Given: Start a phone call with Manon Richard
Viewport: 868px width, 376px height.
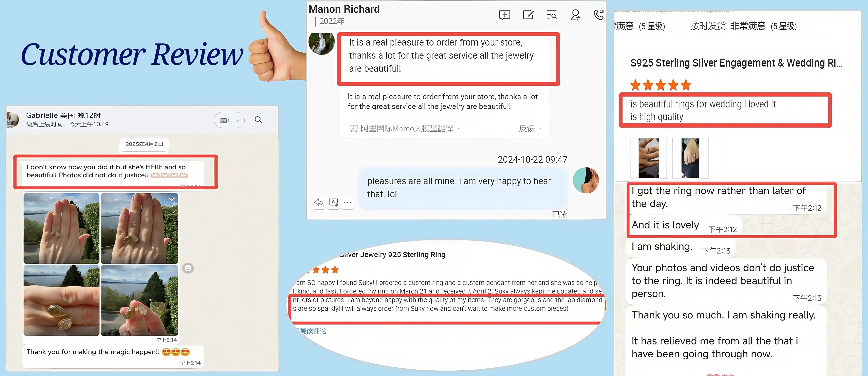Looking at the screenshot, I should 598,14.
